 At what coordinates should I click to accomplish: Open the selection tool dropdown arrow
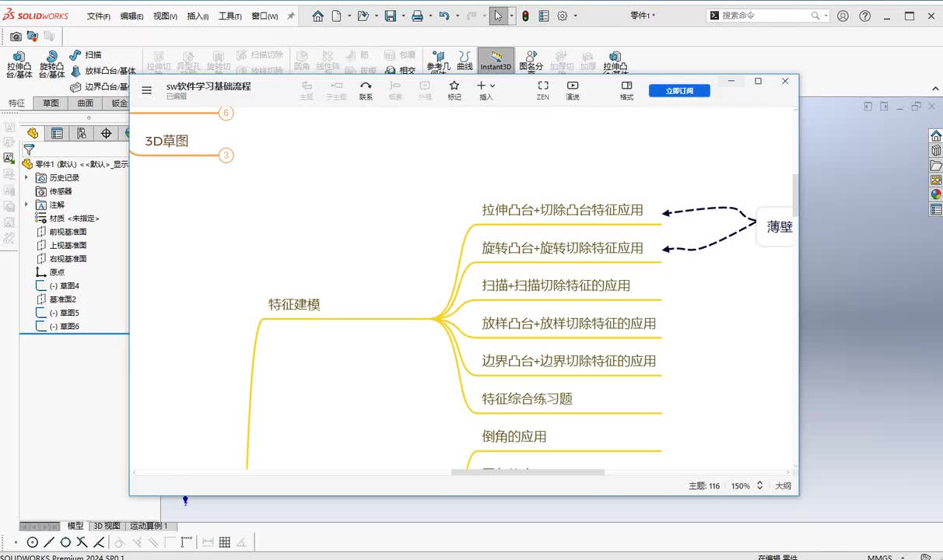pos(511,16)
